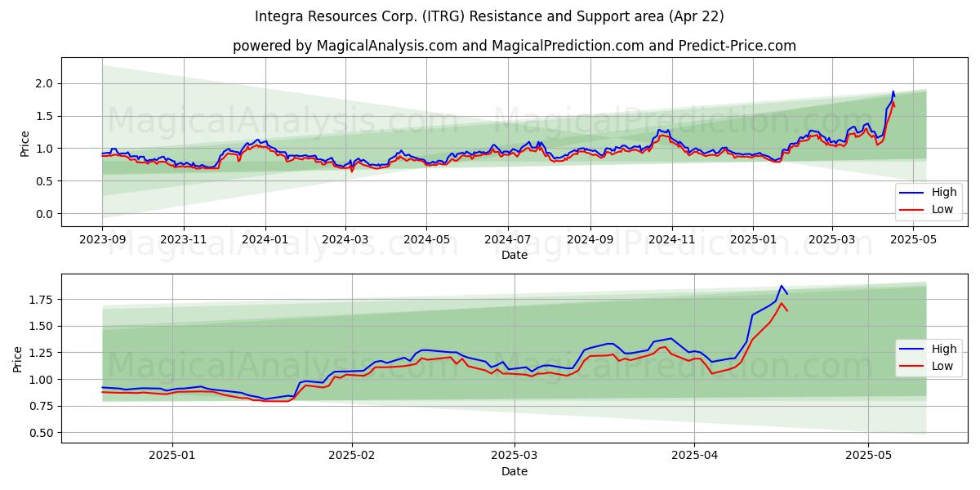Screen dimensions: 980x490
Task: Click the '2023-11' date tick label
Action: [183, 240]
